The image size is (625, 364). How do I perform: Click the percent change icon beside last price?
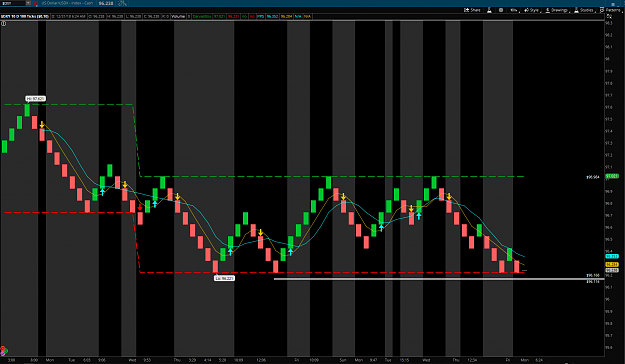[122, 3]
